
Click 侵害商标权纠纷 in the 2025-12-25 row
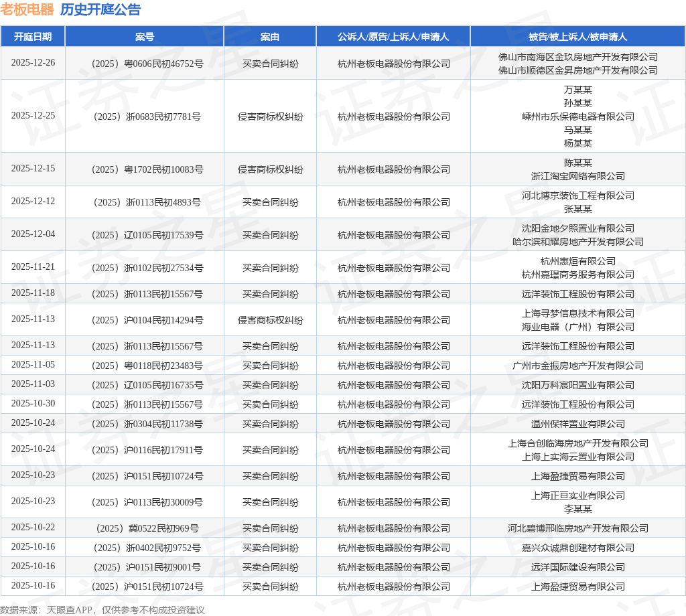click(x=271, y=117)
